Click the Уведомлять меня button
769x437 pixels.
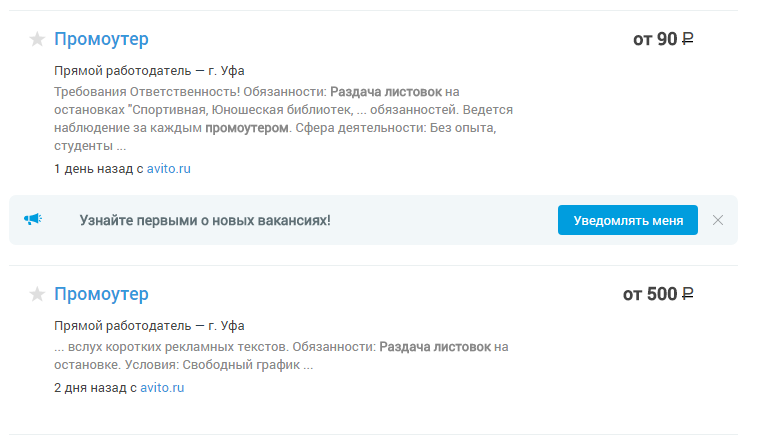[x=628, y=220]
